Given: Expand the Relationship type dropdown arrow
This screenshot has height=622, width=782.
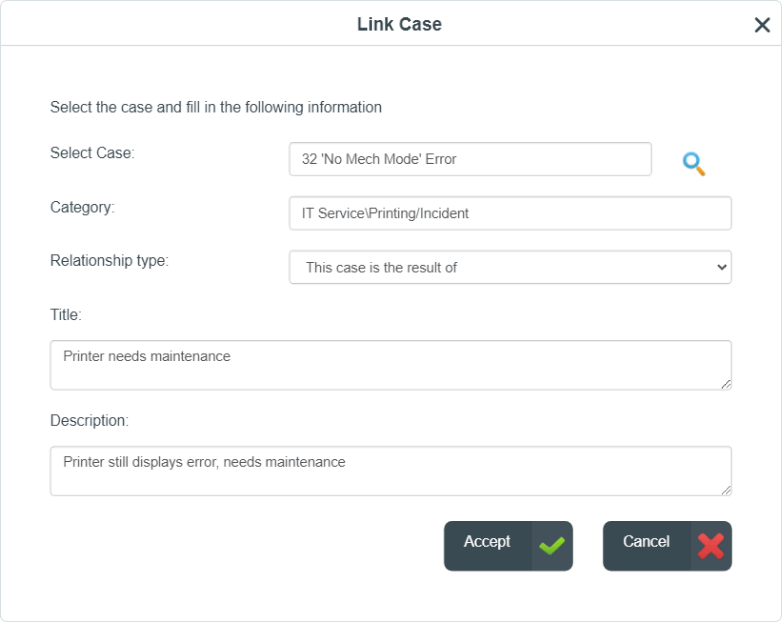Looking at the screenshot, I should click(721, 267).
